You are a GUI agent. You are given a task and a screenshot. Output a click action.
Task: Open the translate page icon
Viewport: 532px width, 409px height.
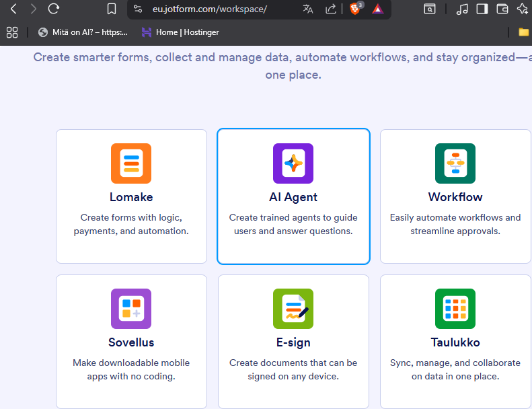pyautogui.click(x=308, y=9)
